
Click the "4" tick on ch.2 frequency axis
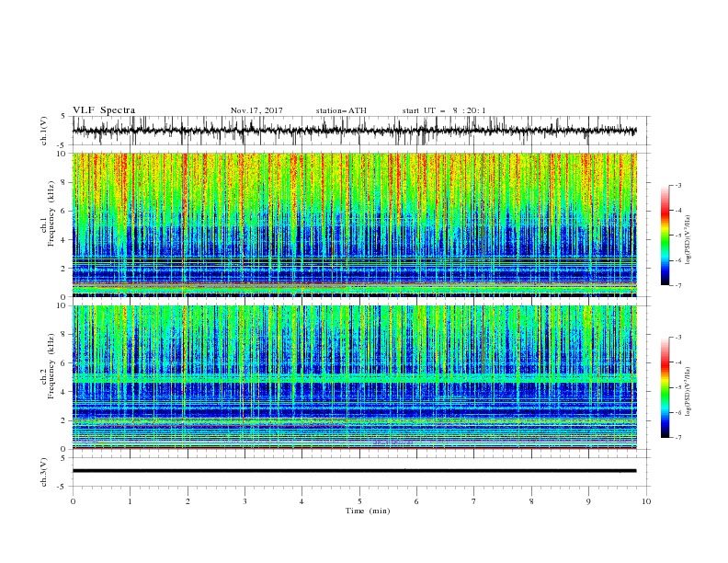(x=64, y=392)
